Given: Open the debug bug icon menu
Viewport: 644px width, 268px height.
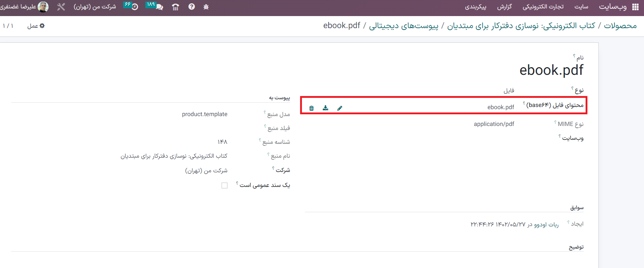Looking at the screenshot, I should [x=206, y=7].
